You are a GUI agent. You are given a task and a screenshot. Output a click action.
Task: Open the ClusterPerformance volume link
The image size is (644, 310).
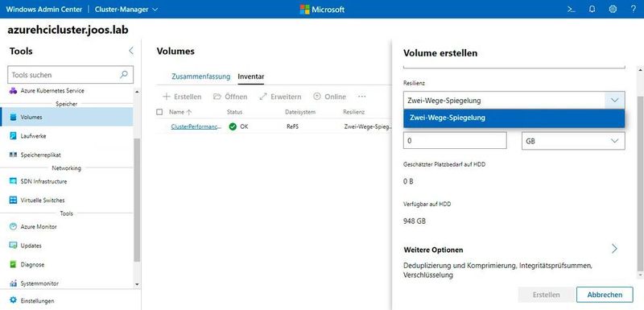point(196,127)
